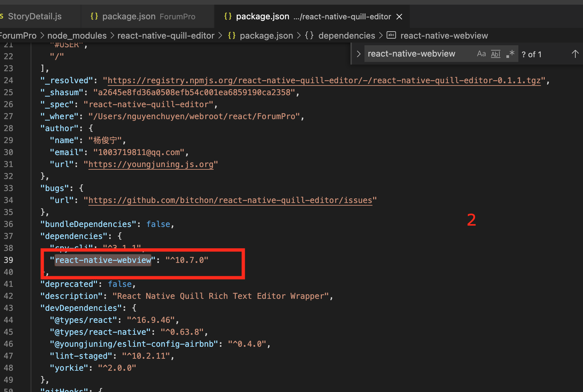Click the "author" key
583x392 pixels.
59,128
